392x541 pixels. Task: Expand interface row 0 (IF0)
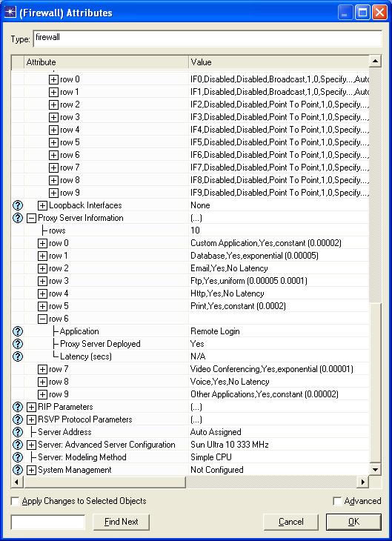tap(53, 80)
